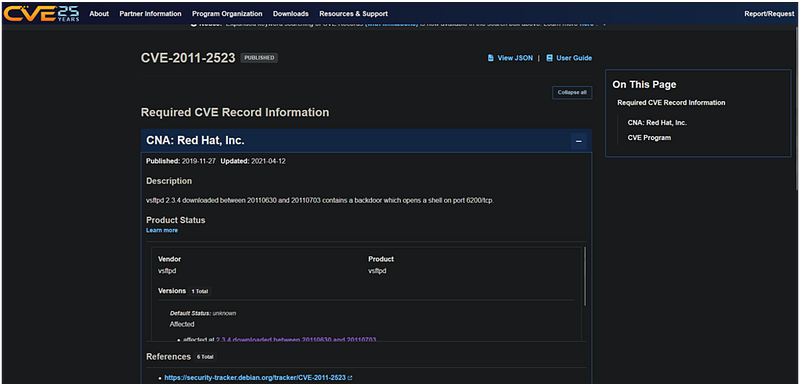This screenshot has width=800, height=386.
Task: Open Resources & Support menu
Action: click(354, 14)
